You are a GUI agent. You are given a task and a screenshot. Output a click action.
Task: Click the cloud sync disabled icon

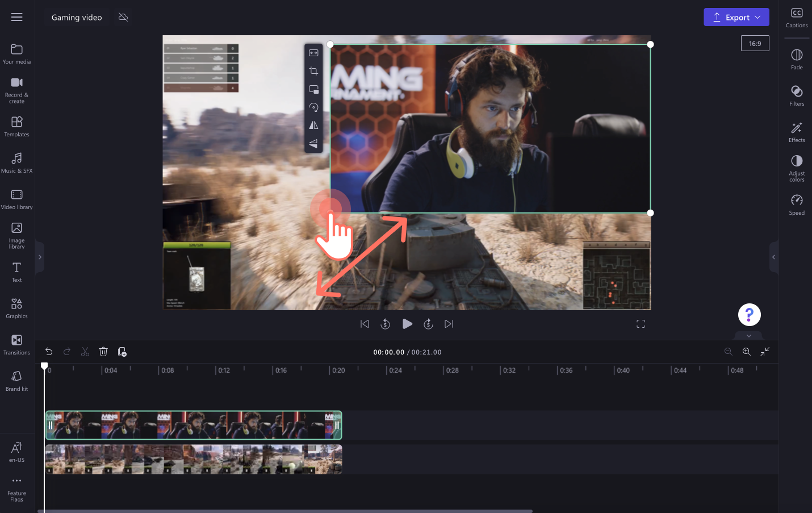(123, 17)
